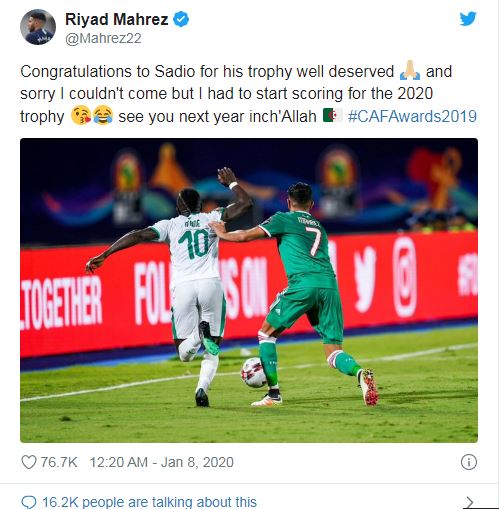Click the tears of joy emoji
The width and height of the screenshot is (499, 509).
pyautogui.click(x=103, y=115)
